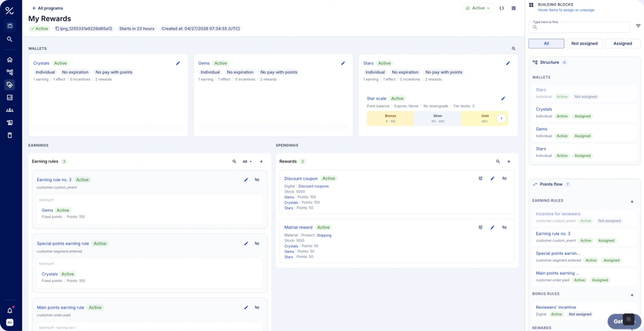Viewport: 644px width, 331px height.
Task: Add earning rule in Points flow panel
Action: (632, 202)
